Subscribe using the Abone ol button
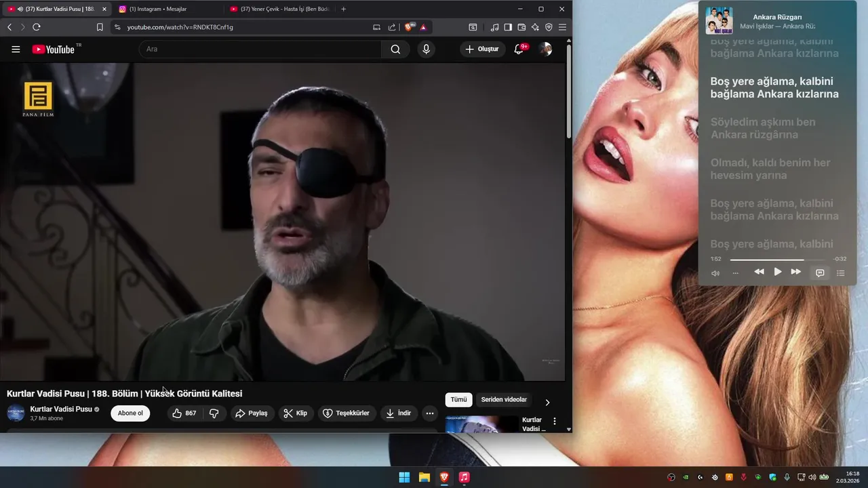The image size is (868, 488). (x=130, y=413)
